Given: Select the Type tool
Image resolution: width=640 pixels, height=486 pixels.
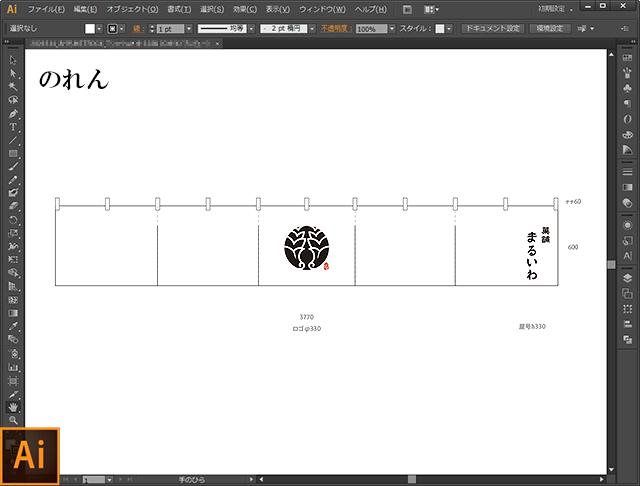Looking at the screenshot, I should [x=13, y=127].
